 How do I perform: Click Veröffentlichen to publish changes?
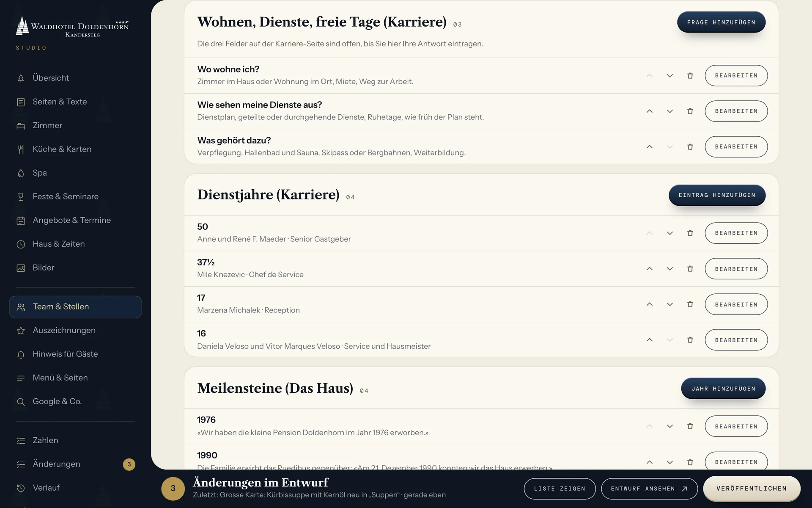[752, 489]
